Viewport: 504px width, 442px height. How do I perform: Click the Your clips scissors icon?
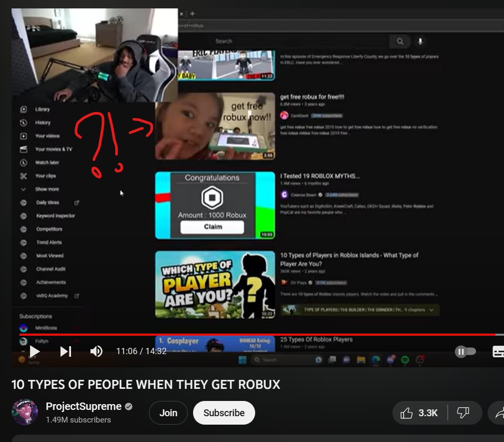pyautogui.click(x=24, y=176)
